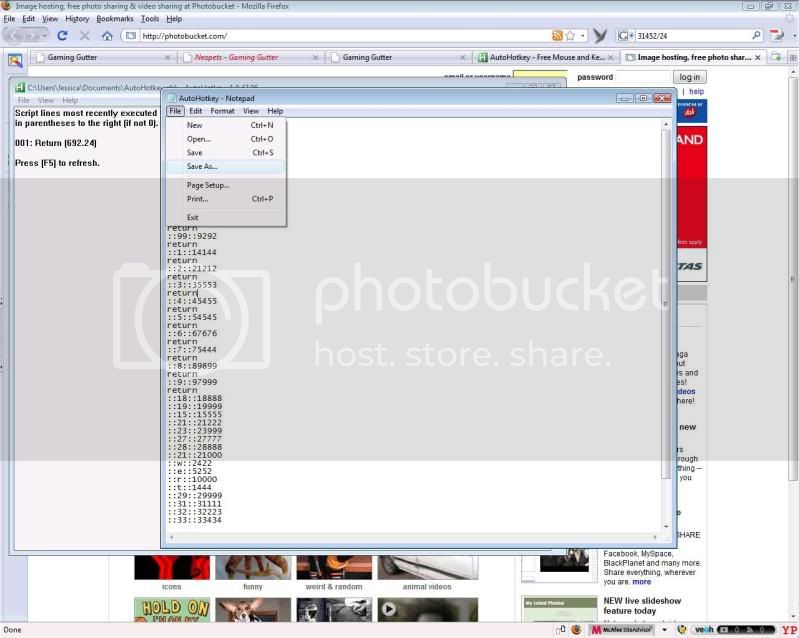Click bookmark star in address bar
The image size is (799, 638).
569,35
